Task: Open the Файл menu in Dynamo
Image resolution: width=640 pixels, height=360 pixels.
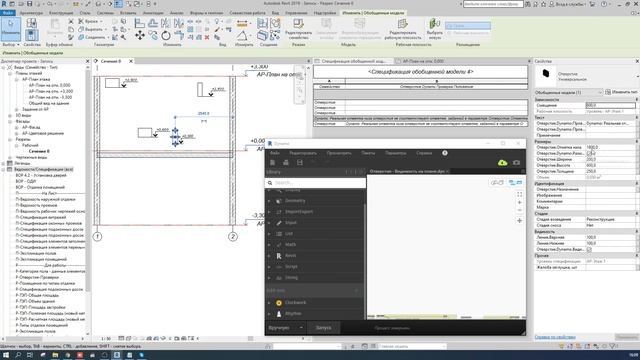Action: tap(275, 153)
